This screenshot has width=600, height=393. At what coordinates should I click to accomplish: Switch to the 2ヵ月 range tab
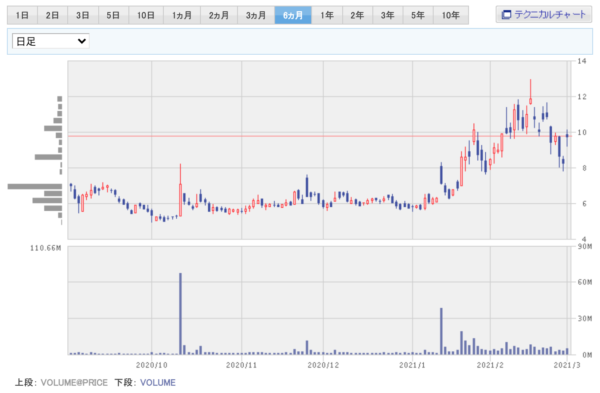219,15
